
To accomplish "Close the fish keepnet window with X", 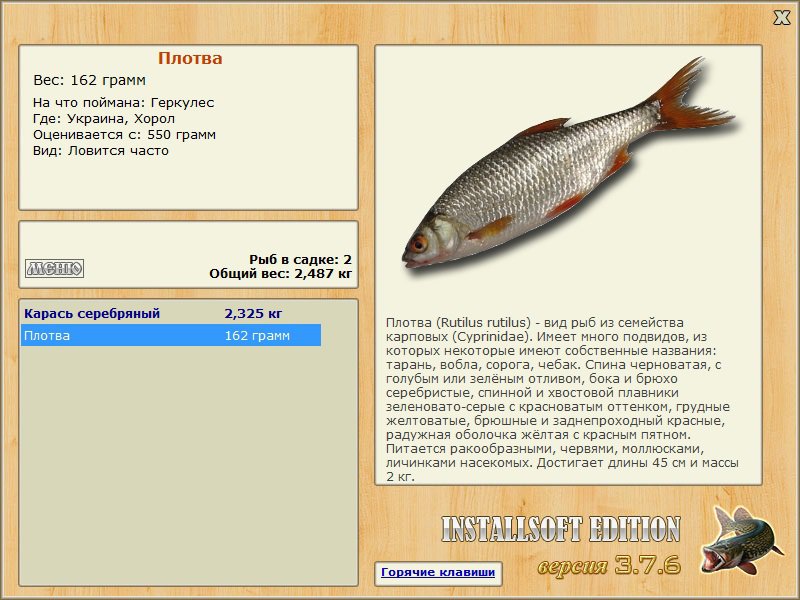I will 781,18.
